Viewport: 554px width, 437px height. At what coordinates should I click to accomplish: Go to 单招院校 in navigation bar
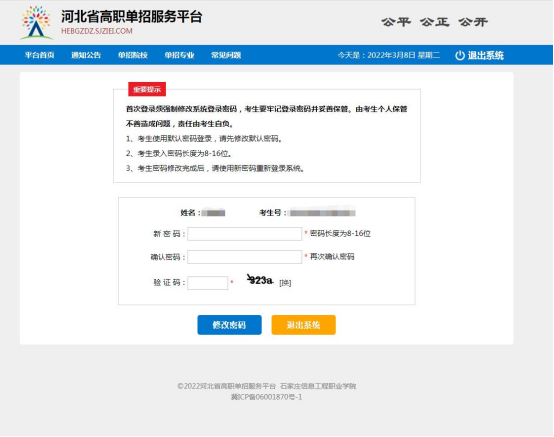pos(133,55)
